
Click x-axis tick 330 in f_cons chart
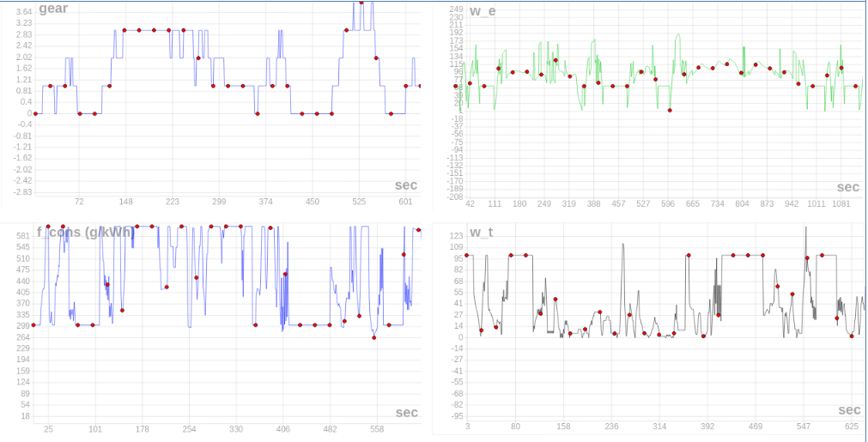tap(236, 429)
